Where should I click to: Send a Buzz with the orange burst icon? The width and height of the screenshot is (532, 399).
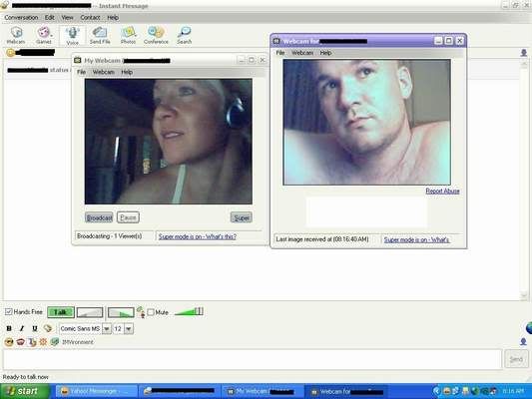click(43, 342)
